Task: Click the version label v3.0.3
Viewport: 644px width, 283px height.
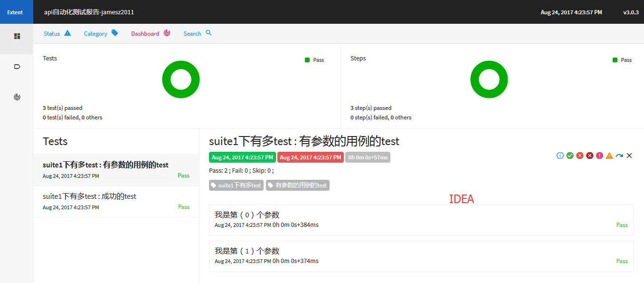Action: 631,12
